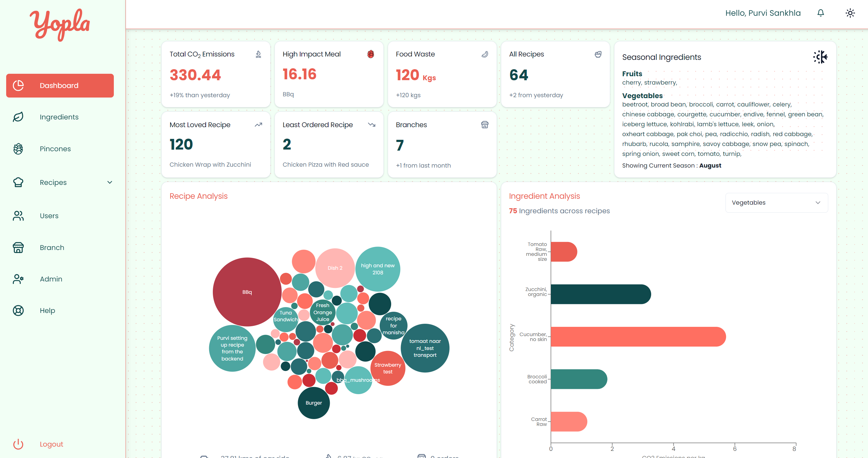
Task: Click the storefront icon on the Branches card
Action: tap(485, 124)
